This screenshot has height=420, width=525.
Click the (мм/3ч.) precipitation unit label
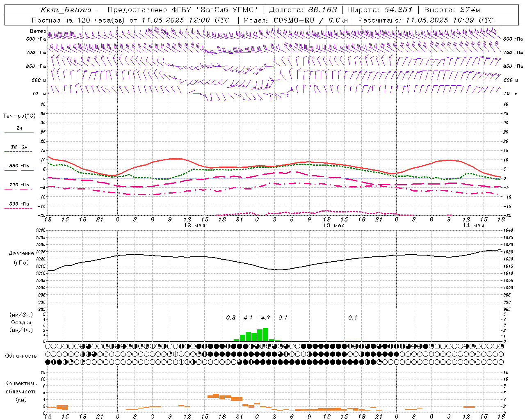21,315
